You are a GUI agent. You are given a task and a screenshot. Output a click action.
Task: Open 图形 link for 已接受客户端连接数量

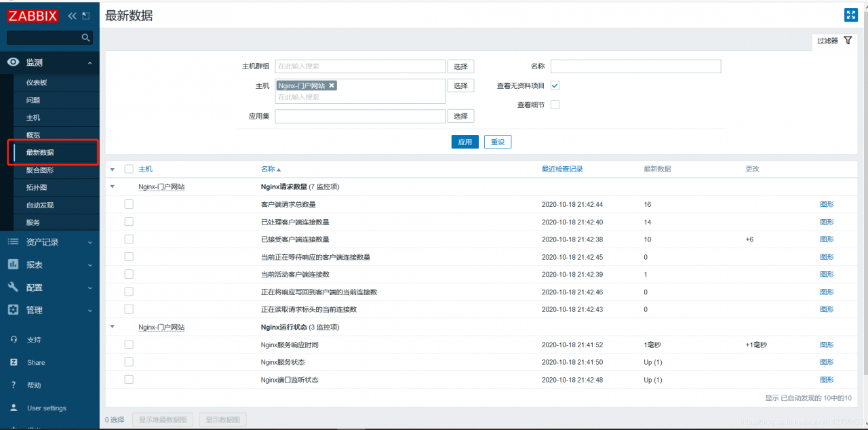point(827,239)
